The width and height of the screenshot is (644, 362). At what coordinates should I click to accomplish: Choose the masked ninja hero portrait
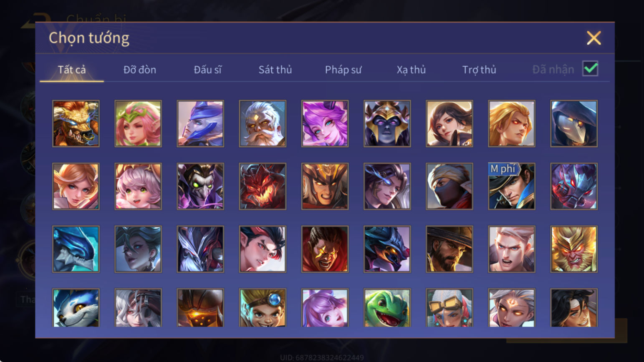click(x=449, y=186)
